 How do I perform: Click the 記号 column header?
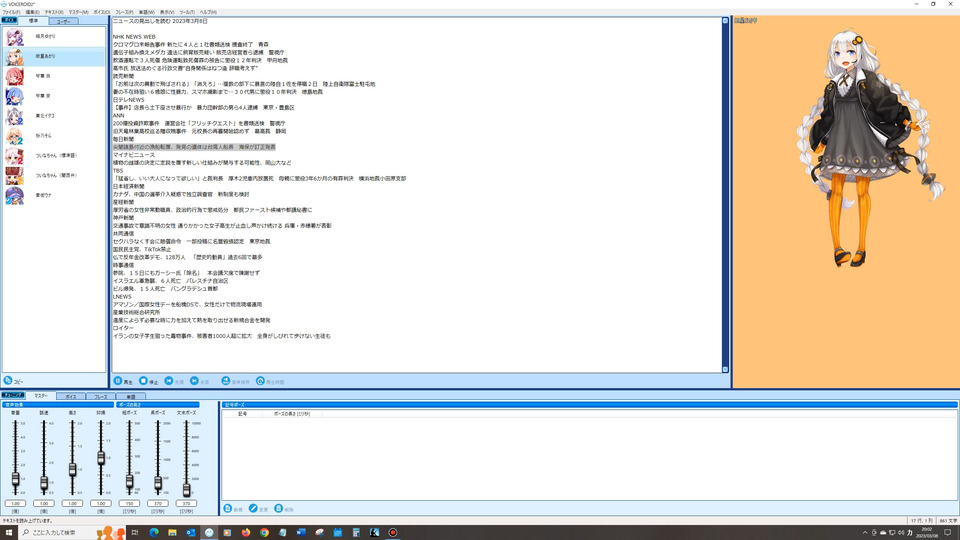243,414
